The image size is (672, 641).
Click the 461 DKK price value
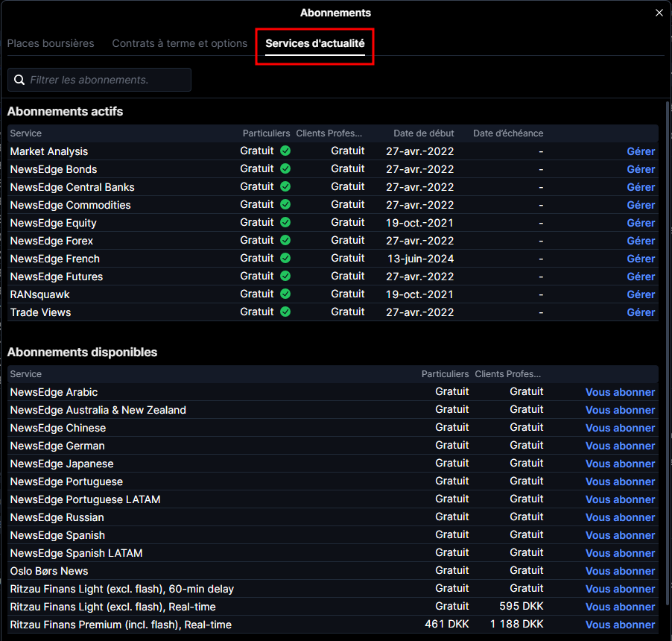click(446, 625)
